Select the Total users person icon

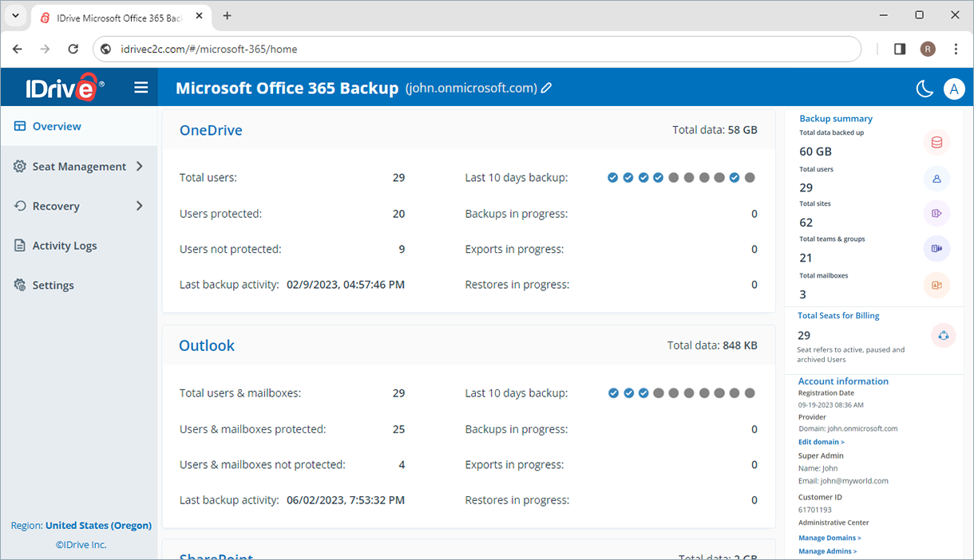(936, 178)
